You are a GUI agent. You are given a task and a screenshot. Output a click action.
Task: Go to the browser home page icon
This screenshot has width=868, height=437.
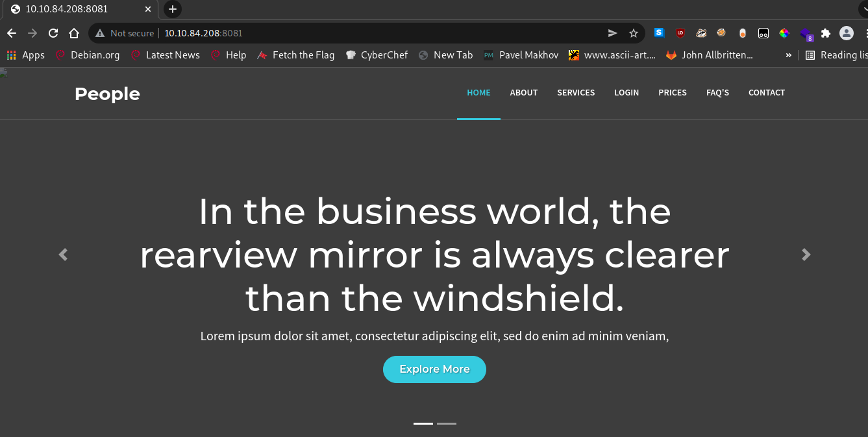click(74, 33)
